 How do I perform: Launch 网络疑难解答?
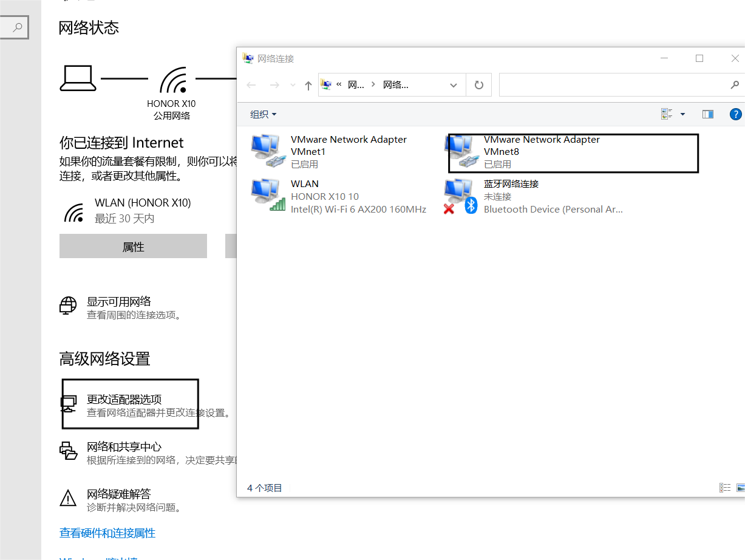coord(118,494)
